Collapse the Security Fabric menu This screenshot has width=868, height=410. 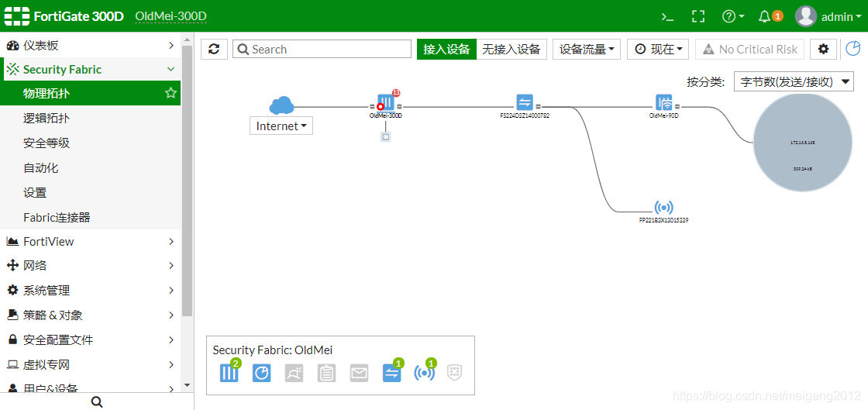point(90,69)
